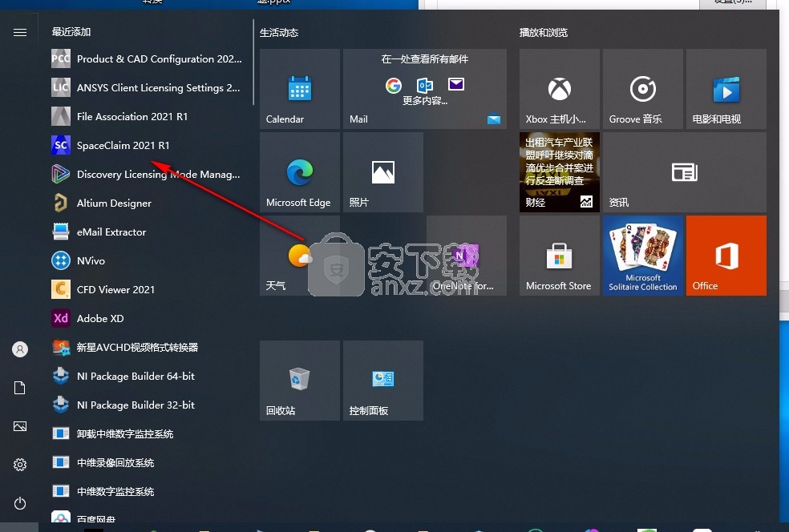The height and width of the screenshot is (532, 789).
Task: Open 回收站 recycle bin tile
Action: pos(300,381)
